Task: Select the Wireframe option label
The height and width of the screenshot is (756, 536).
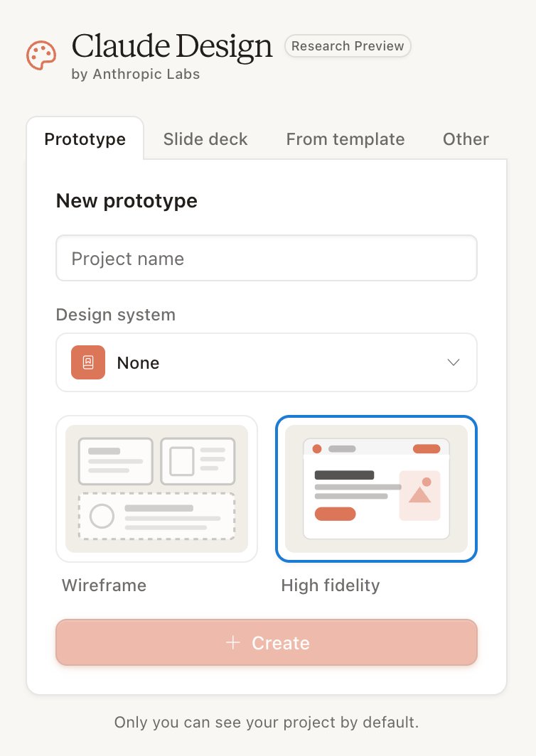Action: pyautogui.click(x=104, y=585)
